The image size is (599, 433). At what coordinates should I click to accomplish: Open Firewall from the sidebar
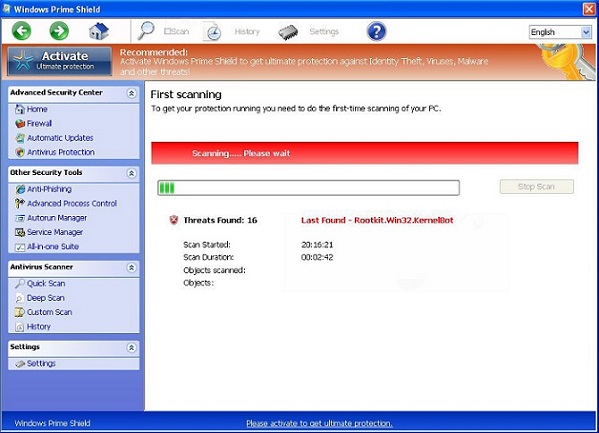(x=39, y=123)
